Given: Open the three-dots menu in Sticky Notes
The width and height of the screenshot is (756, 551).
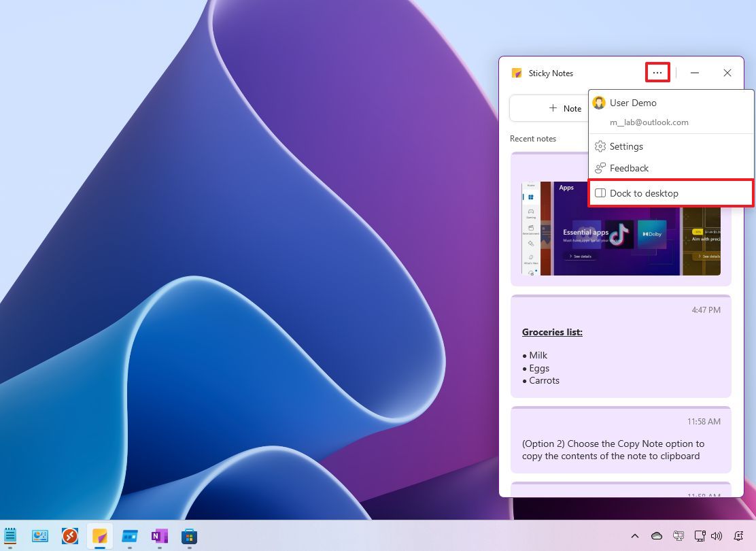Looking at the screenshot, I should tap(657, 73).
